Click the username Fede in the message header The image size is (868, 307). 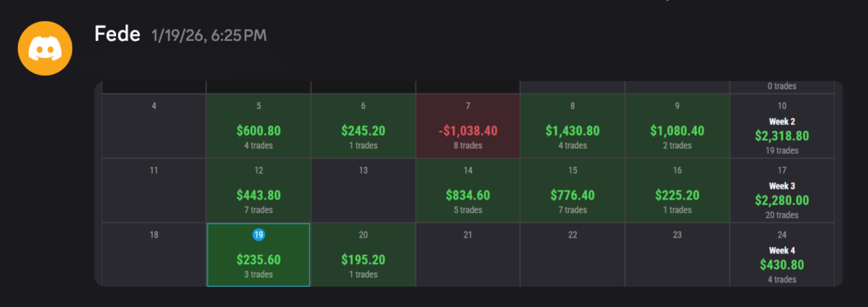click(x=117, y=33)
